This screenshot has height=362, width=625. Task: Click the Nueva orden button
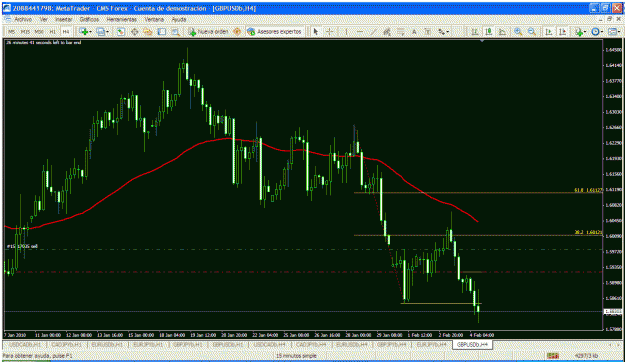(208, 31)
